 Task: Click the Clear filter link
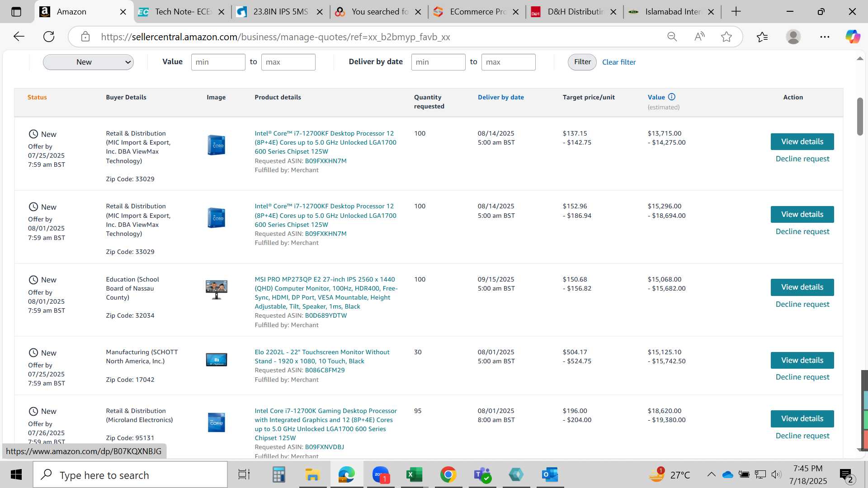619,62
